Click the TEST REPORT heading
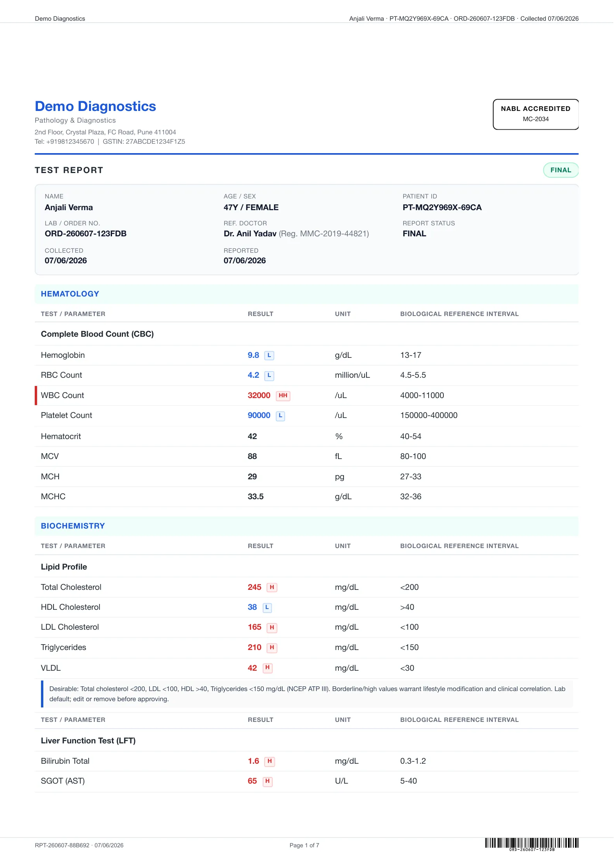The width and height of the screenshot is (614, 868). [69, 170]
